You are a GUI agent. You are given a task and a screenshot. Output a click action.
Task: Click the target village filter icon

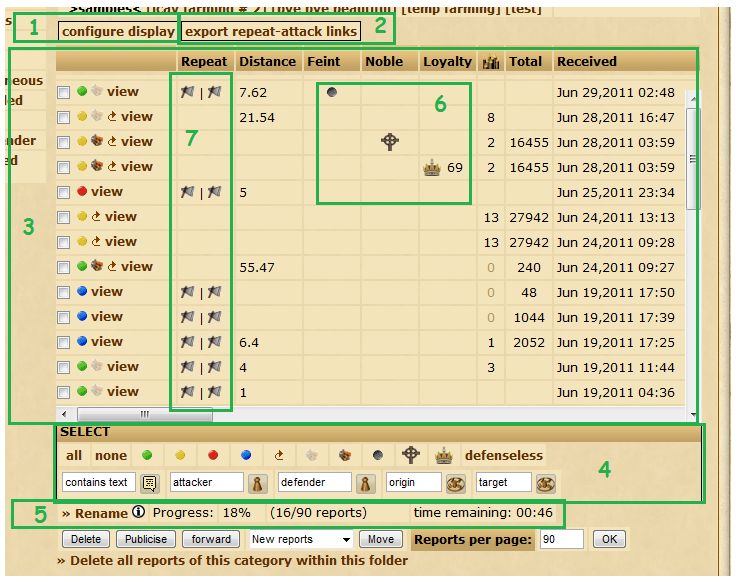click(x=545, y=483)
